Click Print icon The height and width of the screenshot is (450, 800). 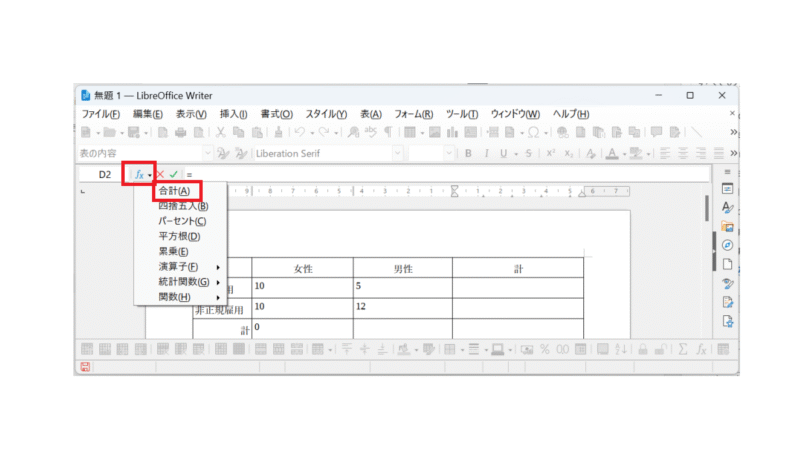coord(181,133)
